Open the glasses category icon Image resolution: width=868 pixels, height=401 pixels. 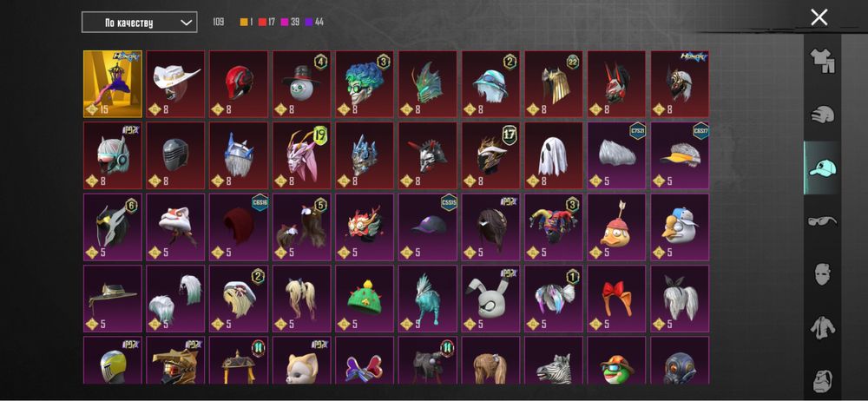click(822, 221)
